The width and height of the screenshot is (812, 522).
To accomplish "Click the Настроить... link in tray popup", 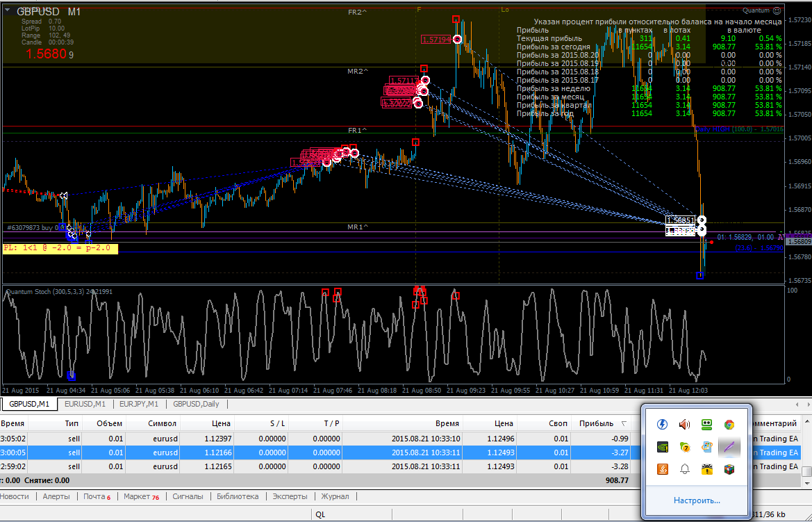I will pos(697,500).
